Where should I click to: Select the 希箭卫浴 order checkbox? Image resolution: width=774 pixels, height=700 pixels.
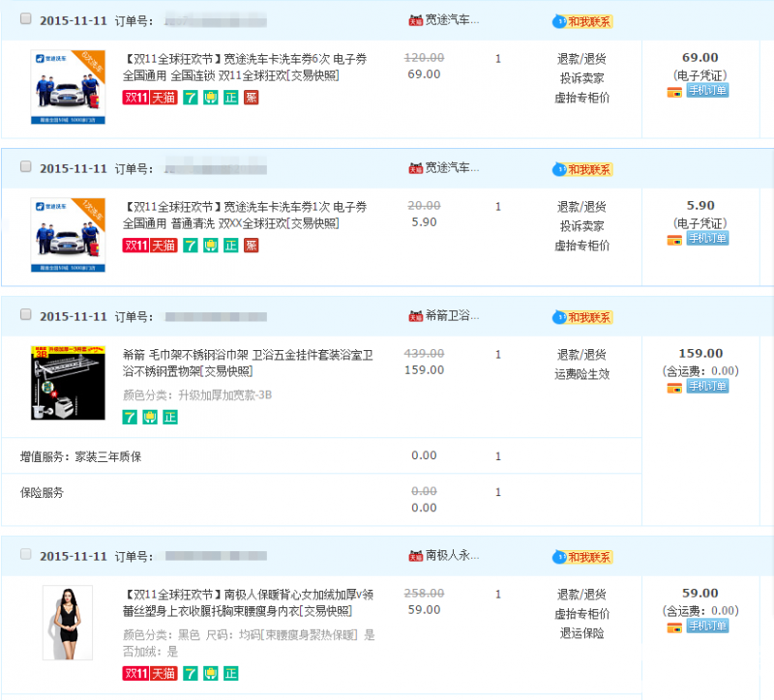pos(25,315)
